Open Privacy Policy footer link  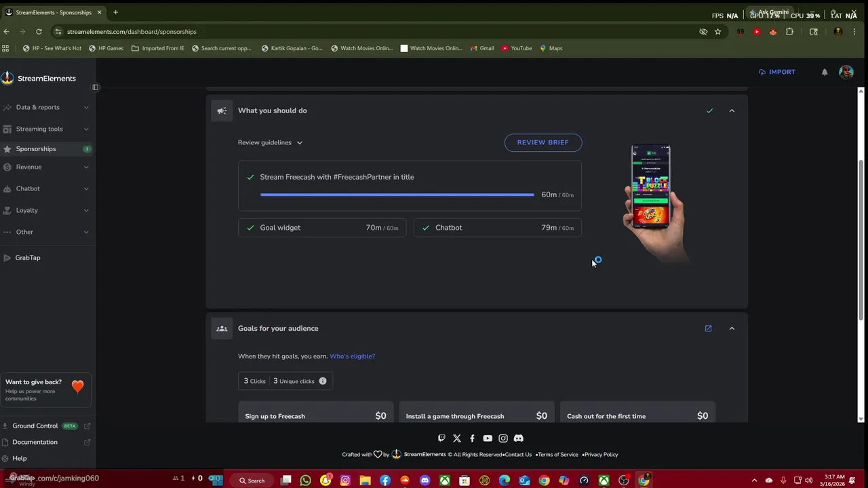pos(601,455)
